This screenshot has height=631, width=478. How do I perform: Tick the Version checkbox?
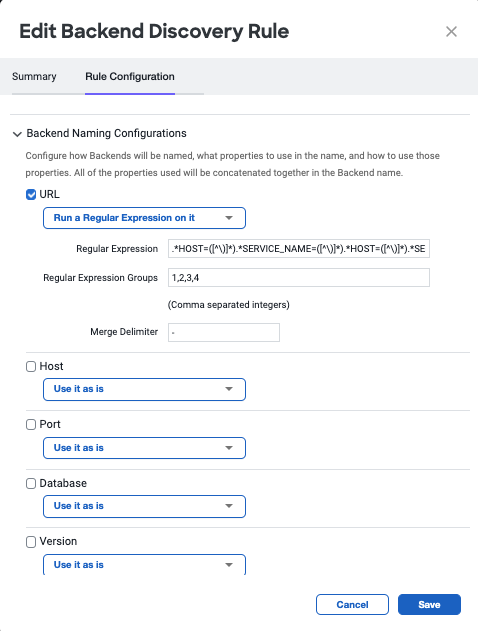point(31,542)
